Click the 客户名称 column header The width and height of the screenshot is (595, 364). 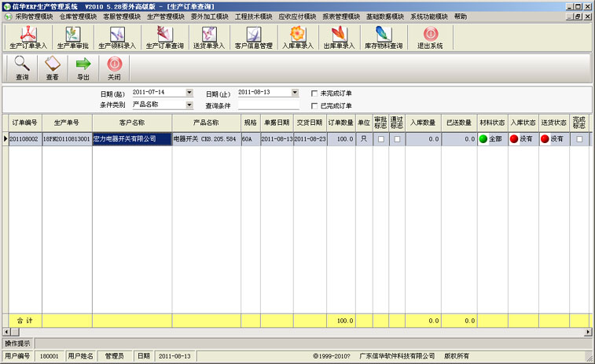coord(131,123)
